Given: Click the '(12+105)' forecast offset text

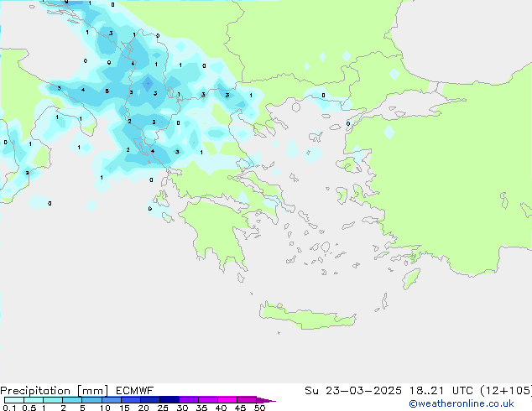Looking at the screenshot, I should (x=506, y=391).
